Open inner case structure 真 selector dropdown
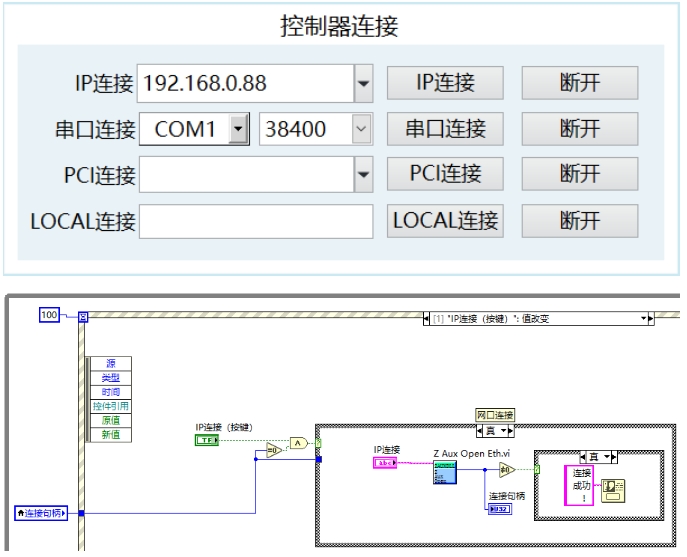Screen dimensions: 687x557 click(x=607, y=457)
